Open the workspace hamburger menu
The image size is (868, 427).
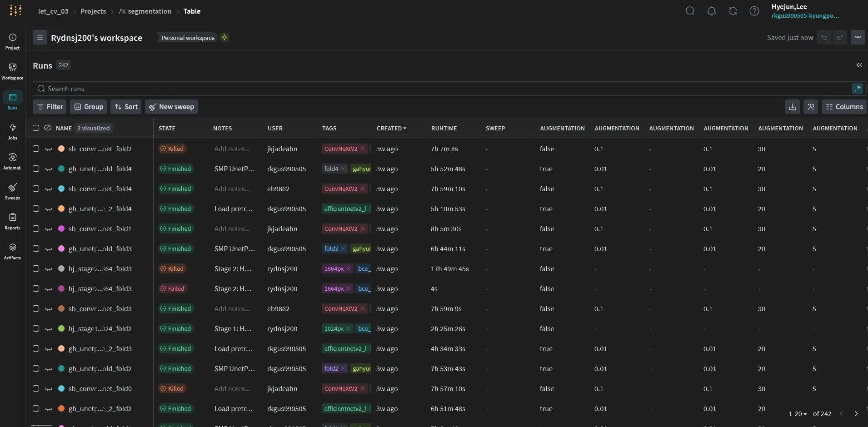(x=40, y=37)
